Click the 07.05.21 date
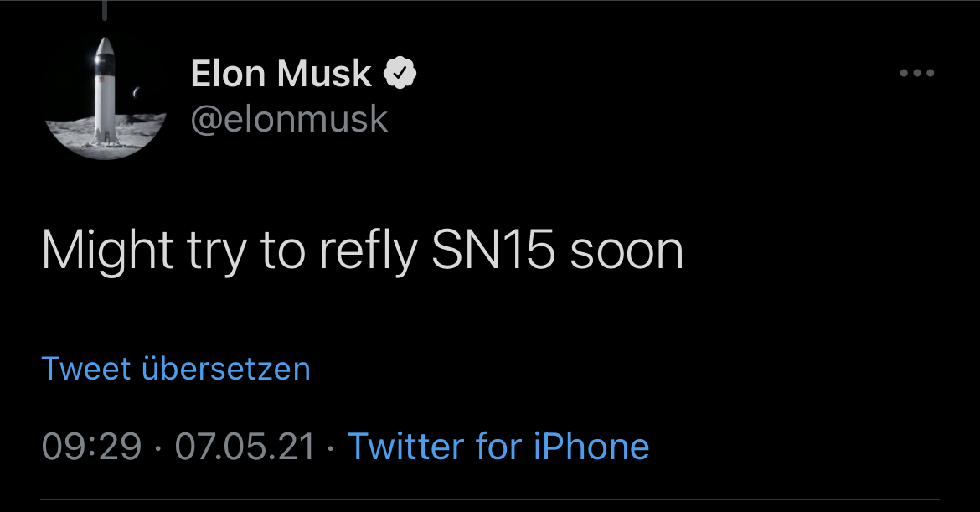The width and height of the screenshot is (980, 512). pyautogui.click(x=245, y=446)
